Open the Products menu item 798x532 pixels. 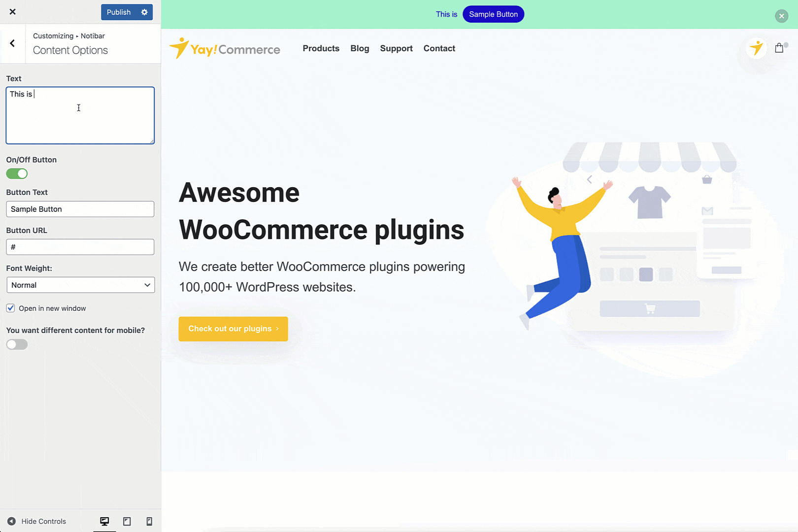[321, 48]
